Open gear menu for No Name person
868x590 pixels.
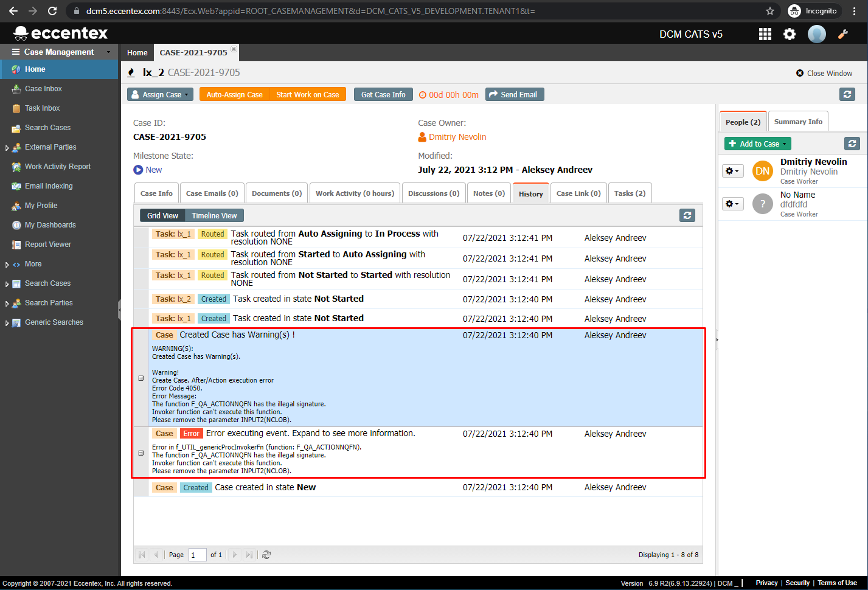[732, 204]
